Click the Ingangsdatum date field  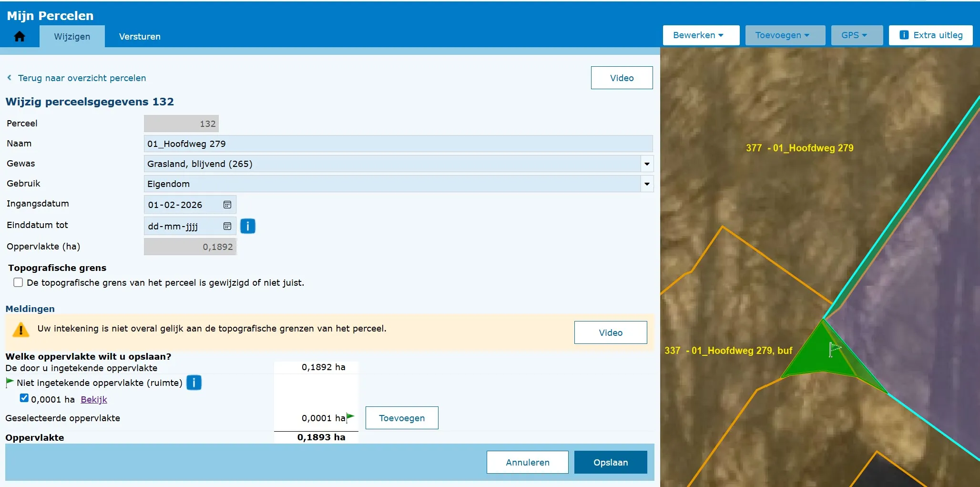pyautogui.click(x=190, y=205)
